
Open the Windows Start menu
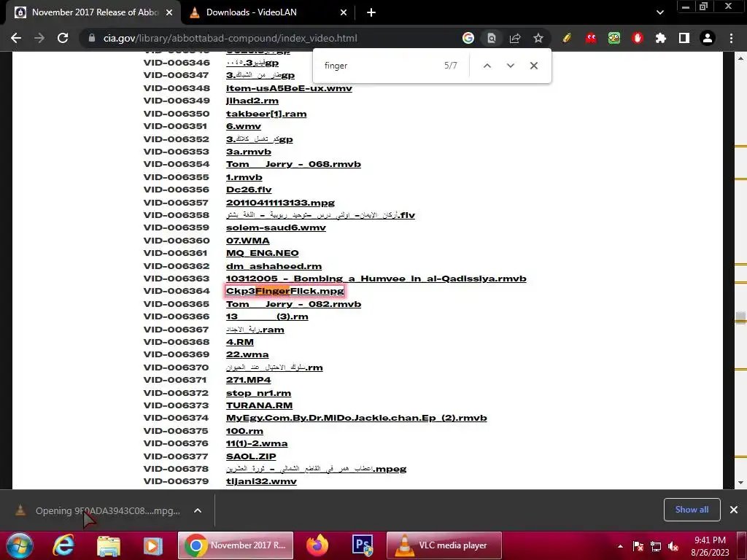[20, 545]
